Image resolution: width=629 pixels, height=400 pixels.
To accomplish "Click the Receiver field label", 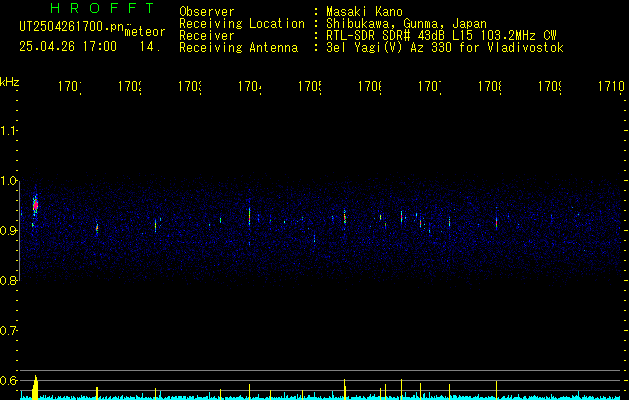I will point(207,36).
